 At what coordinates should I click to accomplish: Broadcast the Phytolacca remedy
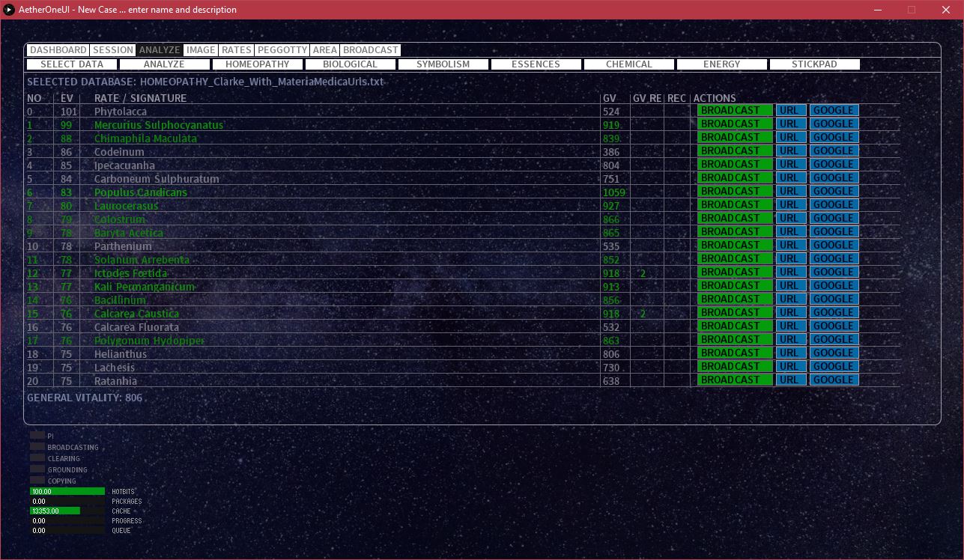pyautogui.click(x=733, y=109)
